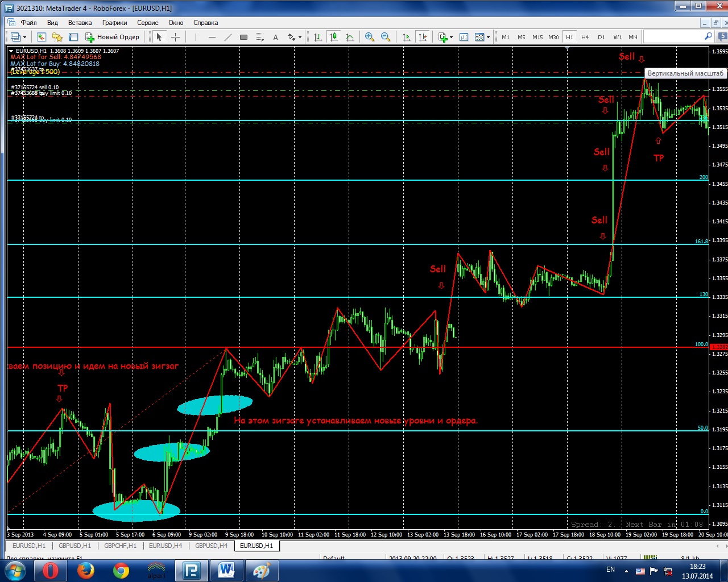Select the W1 timeframe
Viewport: 728px width, 582px height.
coord(618,37)
